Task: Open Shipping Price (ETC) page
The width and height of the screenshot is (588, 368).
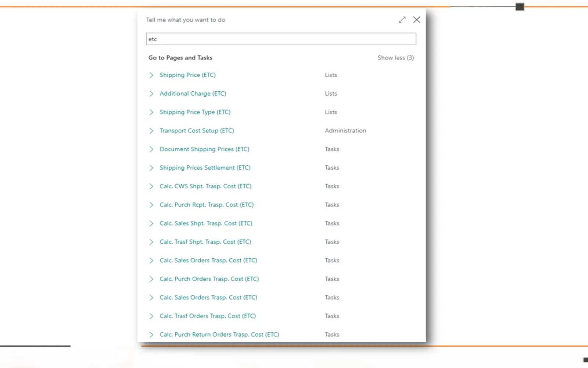Action: point(187,75)
